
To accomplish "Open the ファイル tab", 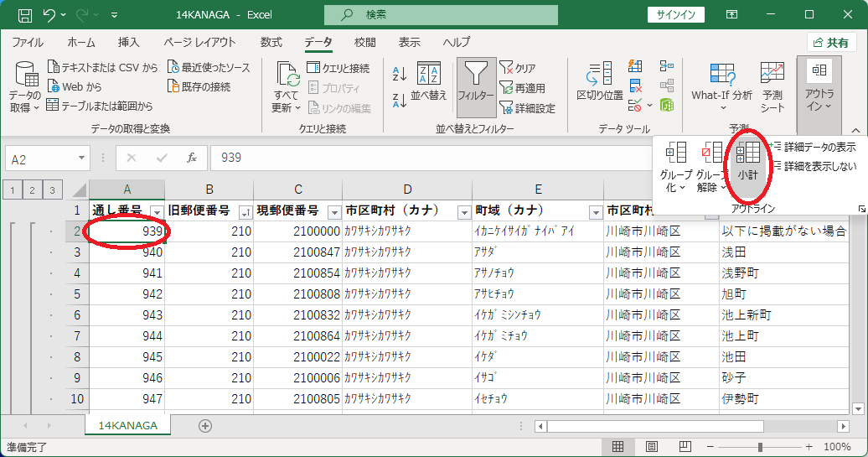I will [x=27, y=42].
